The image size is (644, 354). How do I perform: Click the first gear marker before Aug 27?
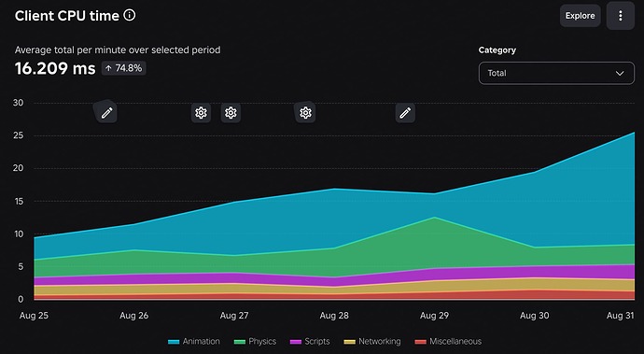point(201,113)
